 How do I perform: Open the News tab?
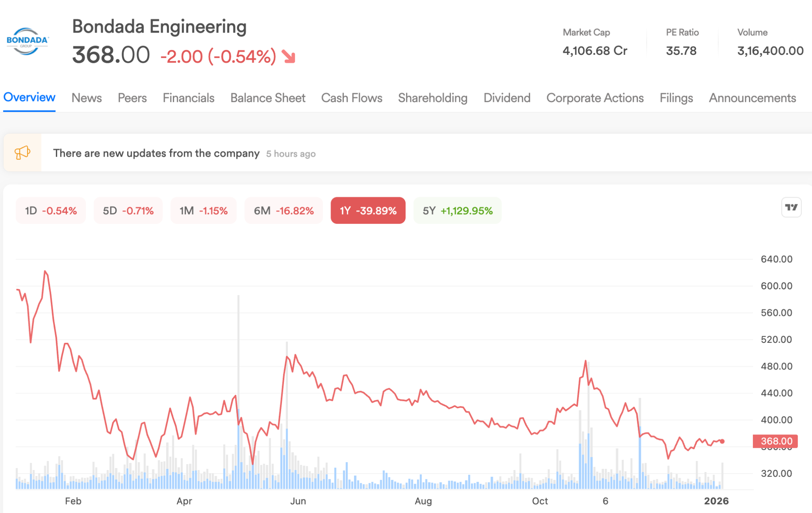pyautogui.click(x=86, y=98)
